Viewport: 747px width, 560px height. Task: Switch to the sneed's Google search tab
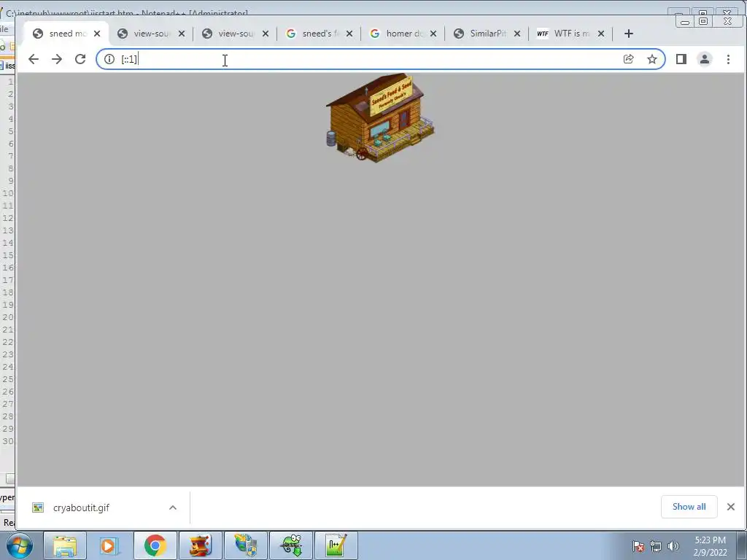320,34
